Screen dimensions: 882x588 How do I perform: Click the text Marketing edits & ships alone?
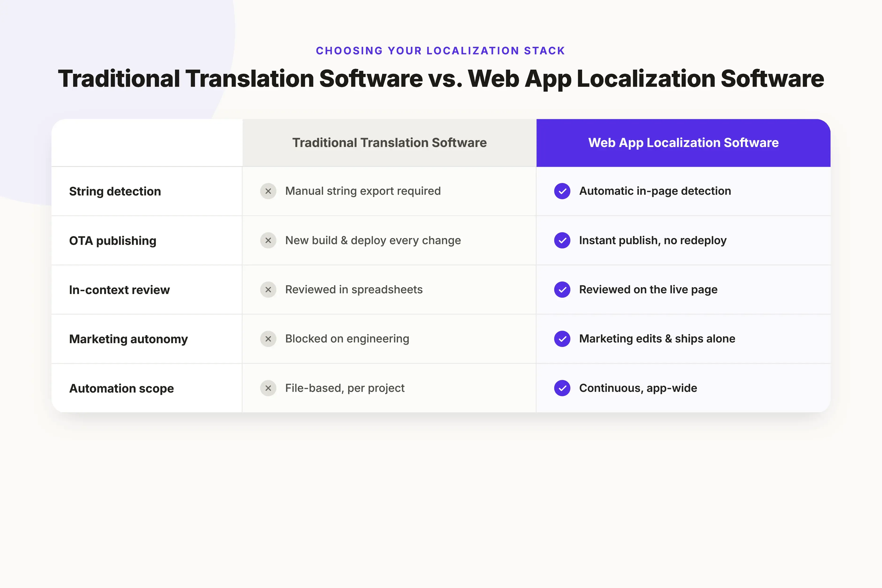[x=657, y=339]
